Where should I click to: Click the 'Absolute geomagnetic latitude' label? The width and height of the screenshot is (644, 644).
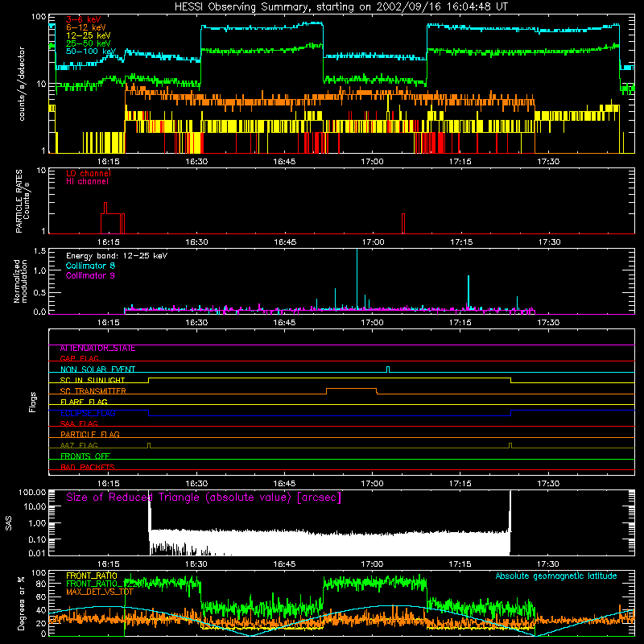click(556, 576)
